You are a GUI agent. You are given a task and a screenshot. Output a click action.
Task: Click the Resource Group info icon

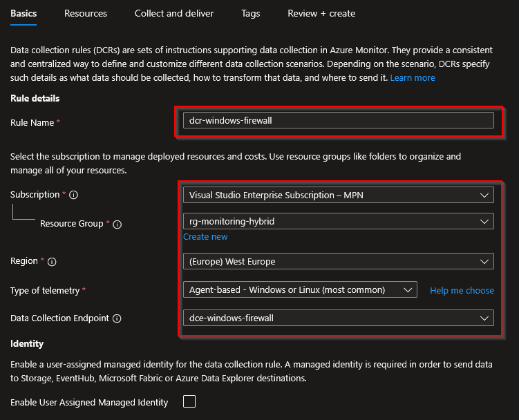[x=117, y=224]
